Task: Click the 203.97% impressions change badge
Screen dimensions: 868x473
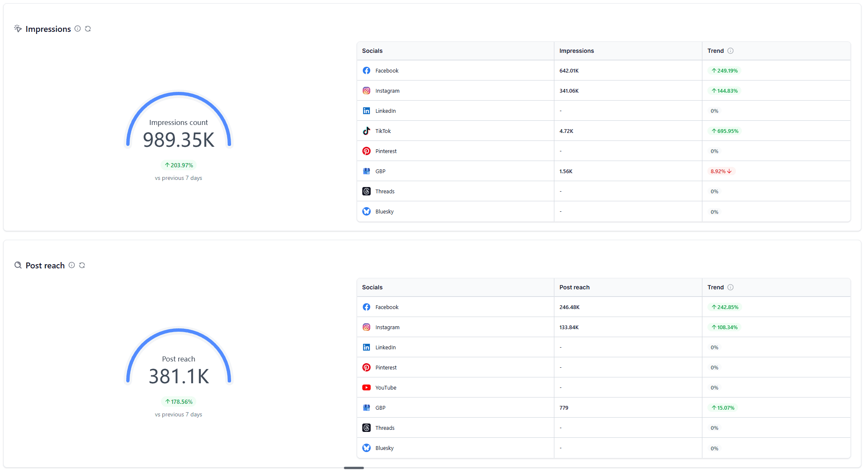Action: (179, 165)
